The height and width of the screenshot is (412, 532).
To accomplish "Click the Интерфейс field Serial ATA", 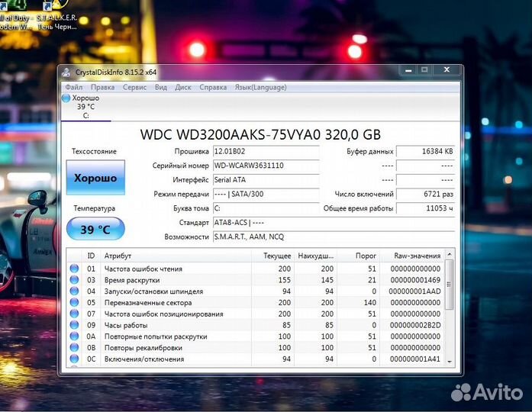I will click(266, 180).
